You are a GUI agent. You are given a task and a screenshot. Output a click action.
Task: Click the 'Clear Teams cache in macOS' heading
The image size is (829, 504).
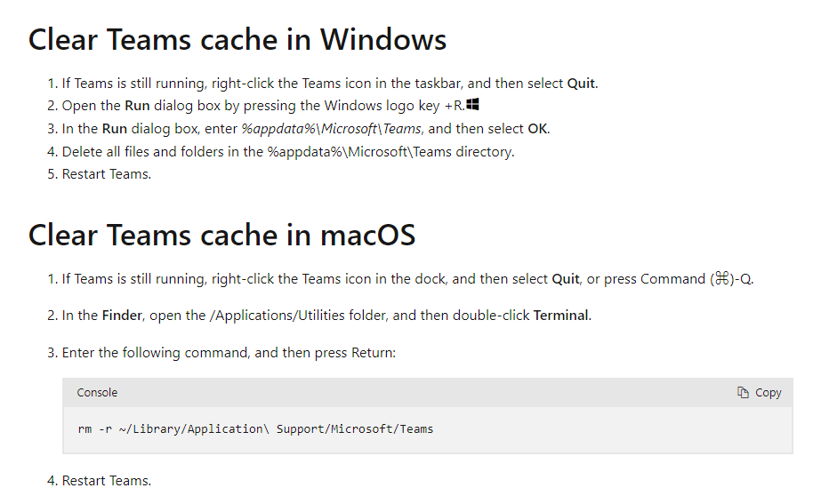(222, 235)
